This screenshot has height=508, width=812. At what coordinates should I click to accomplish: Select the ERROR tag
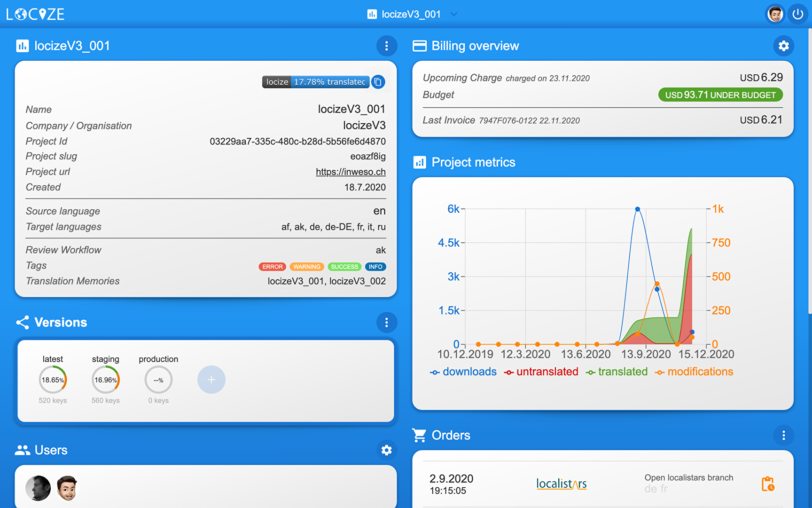pyautogui.click(x=273, y=267)
